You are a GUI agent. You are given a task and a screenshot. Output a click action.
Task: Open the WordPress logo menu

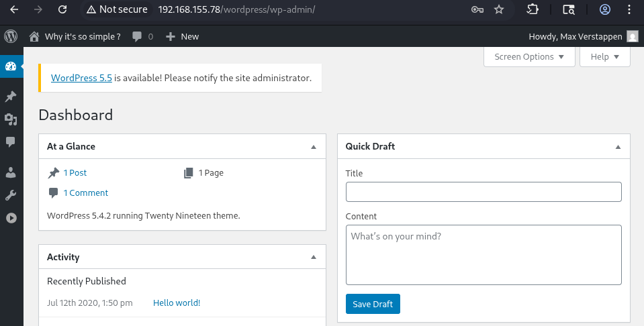click(11, 36)
